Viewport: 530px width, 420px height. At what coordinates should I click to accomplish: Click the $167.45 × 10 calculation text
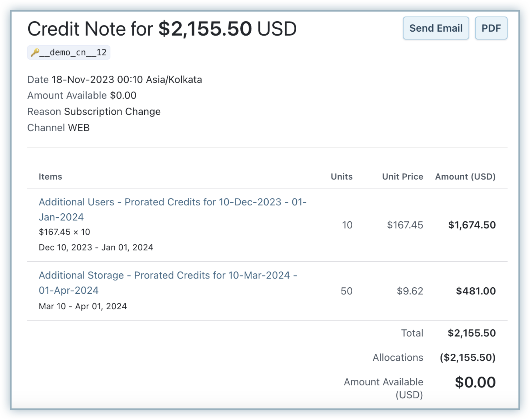64,232
